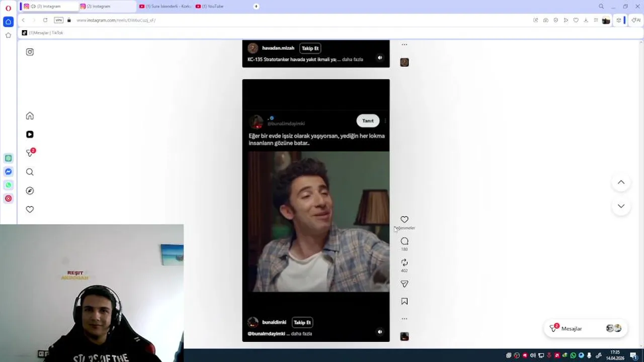Toggle sound on the bunaldimki reel
Viewport: 644px width, 362px height.
(x=380, y=332)
